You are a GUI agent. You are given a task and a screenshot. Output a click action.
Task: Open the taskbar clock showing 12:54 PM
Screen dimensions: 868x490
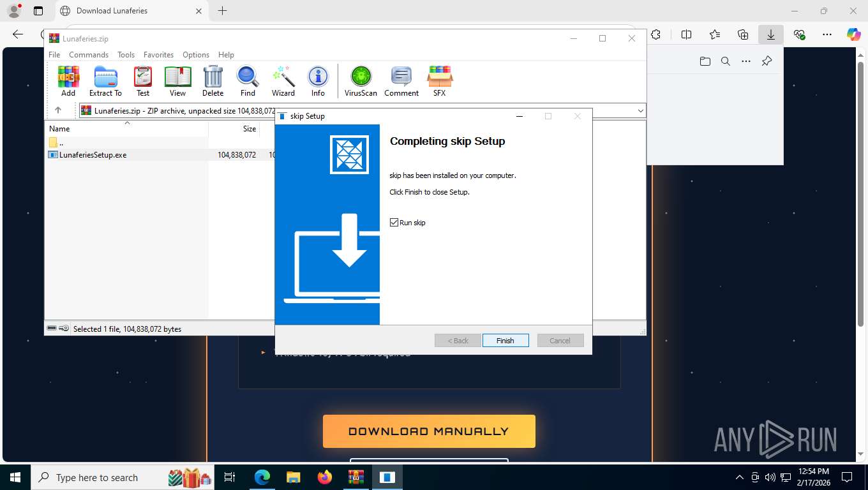coord(813,477)
